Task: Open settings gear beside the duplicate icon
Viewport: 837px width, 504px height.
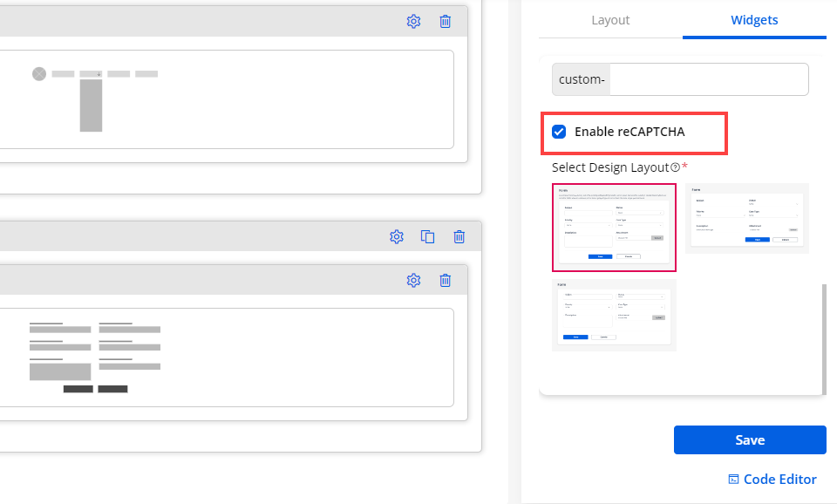Action: [396, 236]
